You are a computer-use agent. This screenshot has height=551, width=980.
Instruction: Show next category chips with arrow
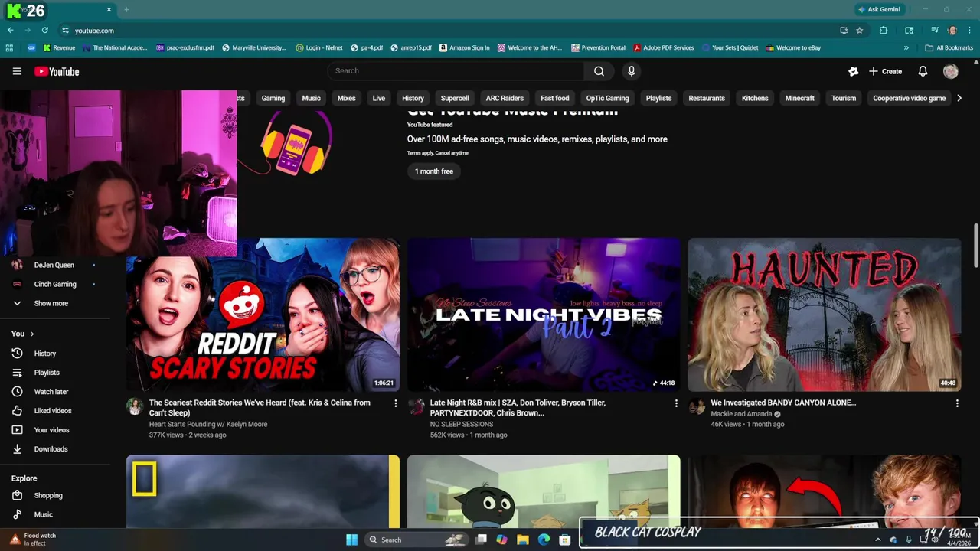click(x=959, y=98)
